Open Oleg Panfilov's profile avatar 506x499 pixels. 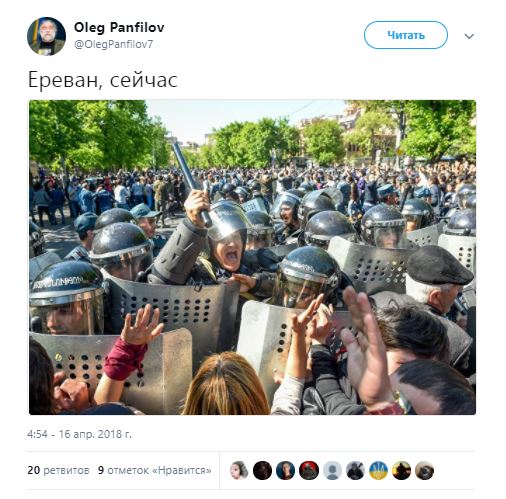pos(46,36)
